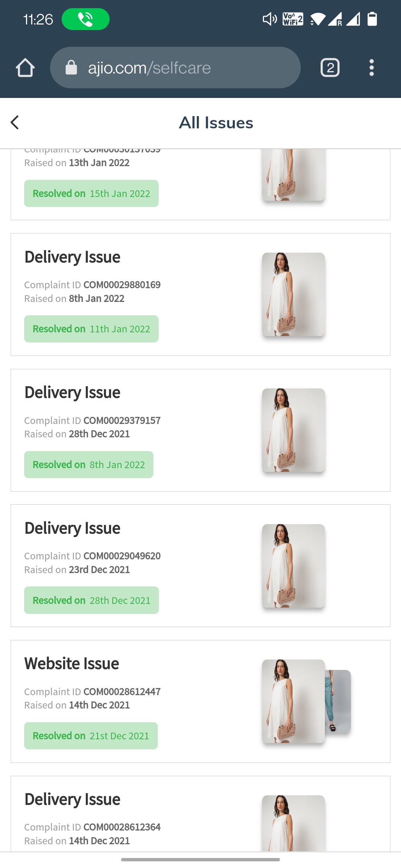Tap the green ongoing call indicator

[x=85, y=19]
